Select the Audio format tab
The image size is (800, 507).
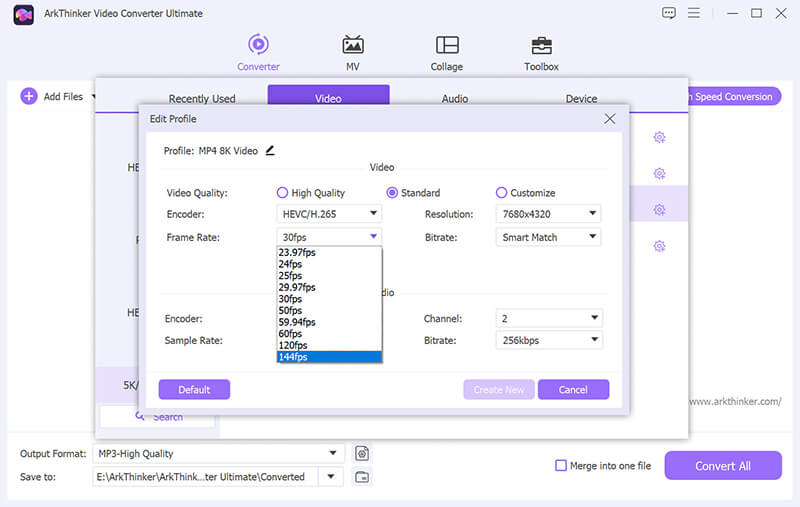pyautogui.click(x=455, y=98)
